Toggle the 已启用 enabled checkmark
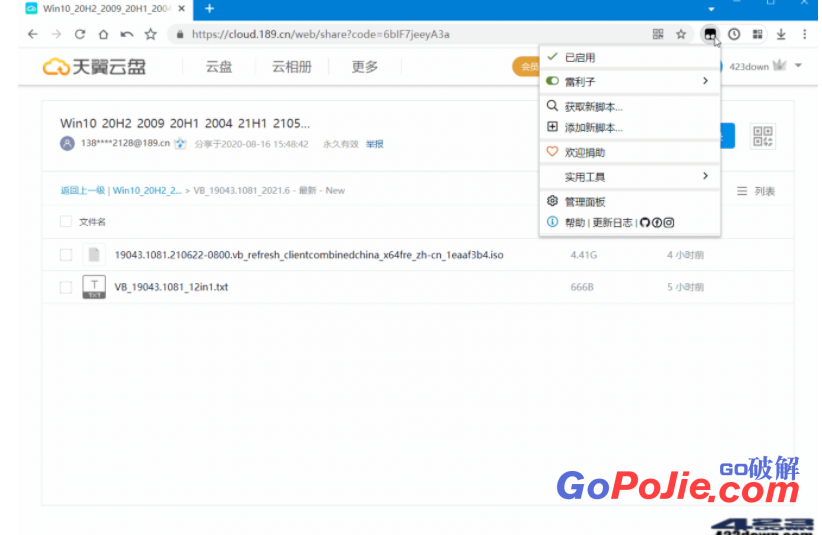This screenshot has height=535, width=822. coord(552,57)
